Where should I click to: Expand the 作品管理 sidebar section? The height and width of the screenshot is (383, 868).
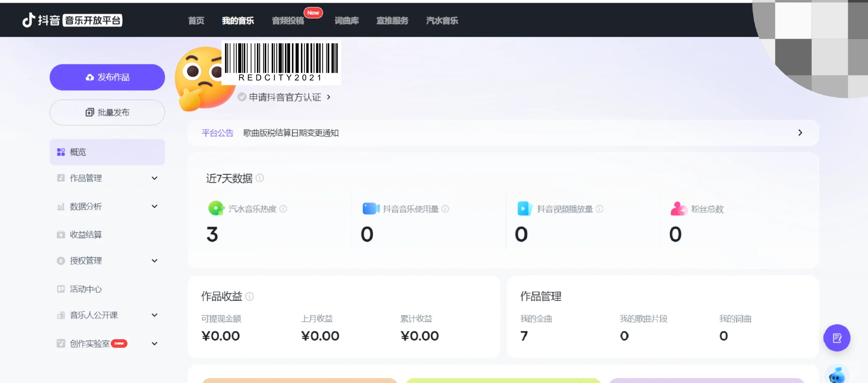[x=154, y=178]
